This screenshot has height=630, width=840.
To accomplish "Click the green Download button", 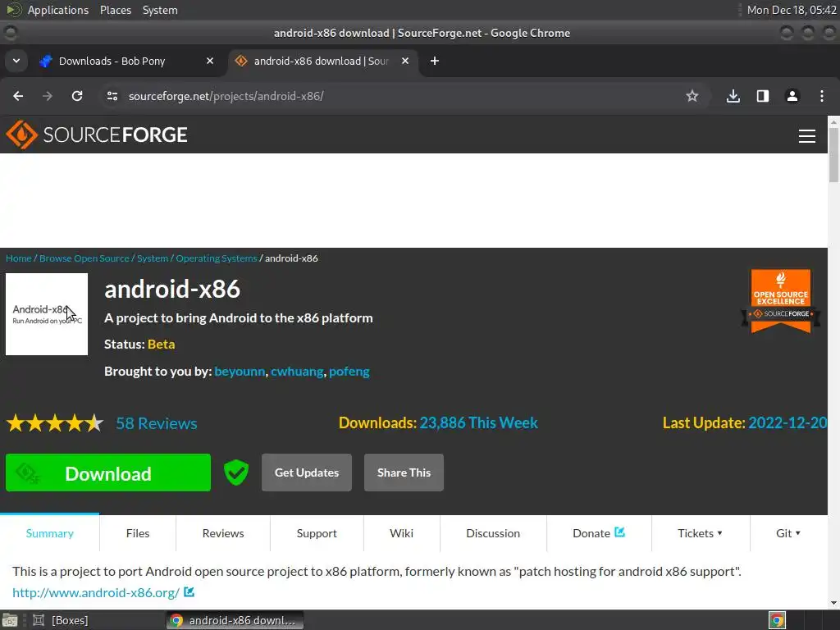I will (x=108, y=472).
